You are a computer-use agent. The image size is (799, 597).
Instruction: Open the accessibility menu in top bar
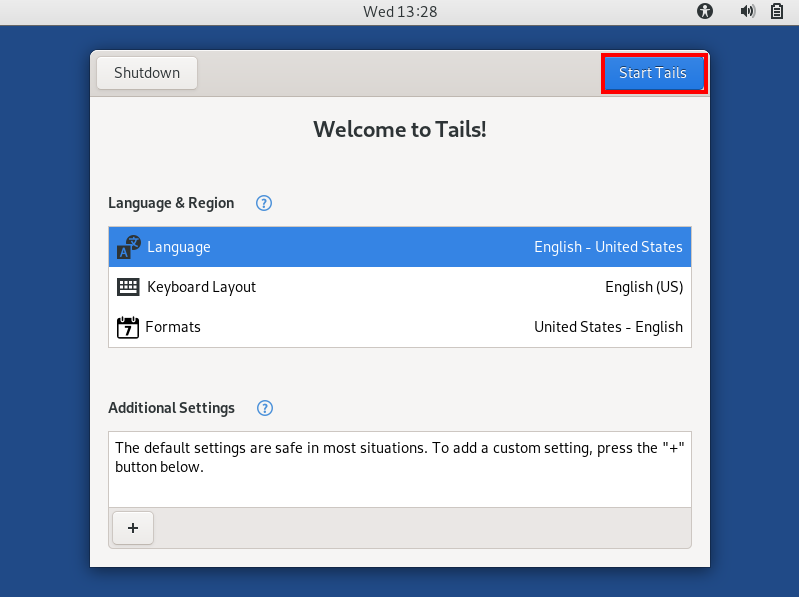point(706,12)
